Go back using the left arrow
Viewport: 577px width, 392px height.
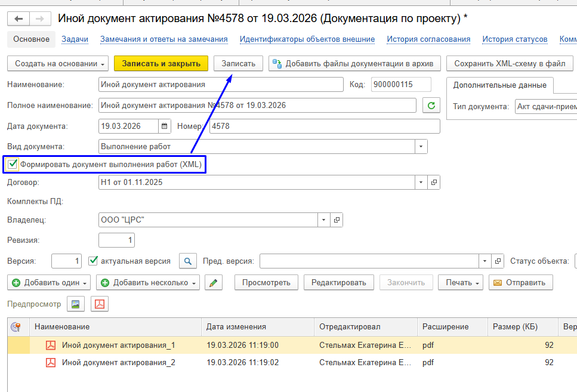point(18,19)
